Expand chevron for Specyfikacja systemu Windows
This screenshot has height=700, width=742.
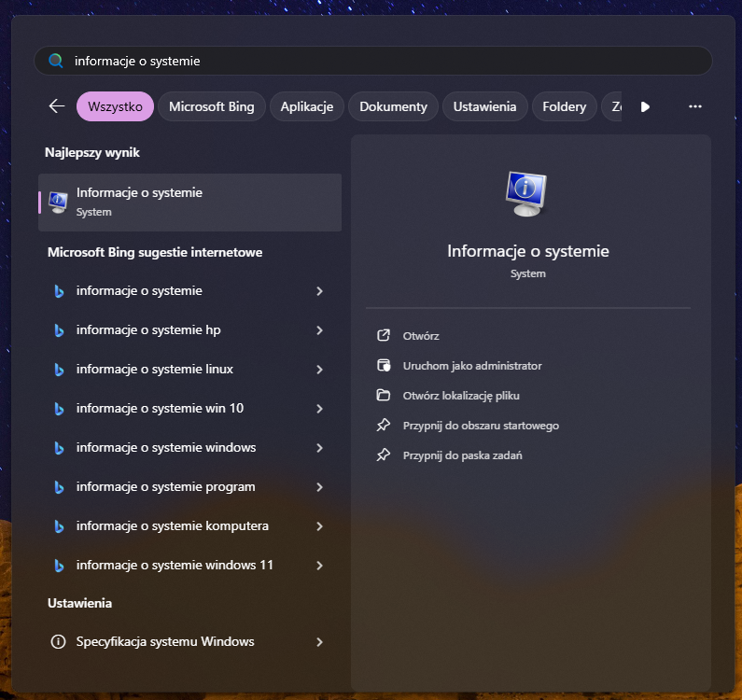point(319,642)
